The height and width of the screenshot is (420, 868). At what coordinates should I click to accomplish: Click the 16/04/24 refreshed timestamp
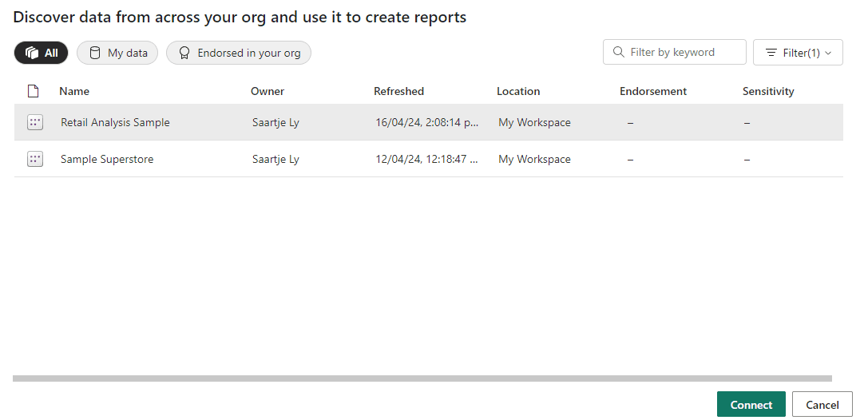426,122
